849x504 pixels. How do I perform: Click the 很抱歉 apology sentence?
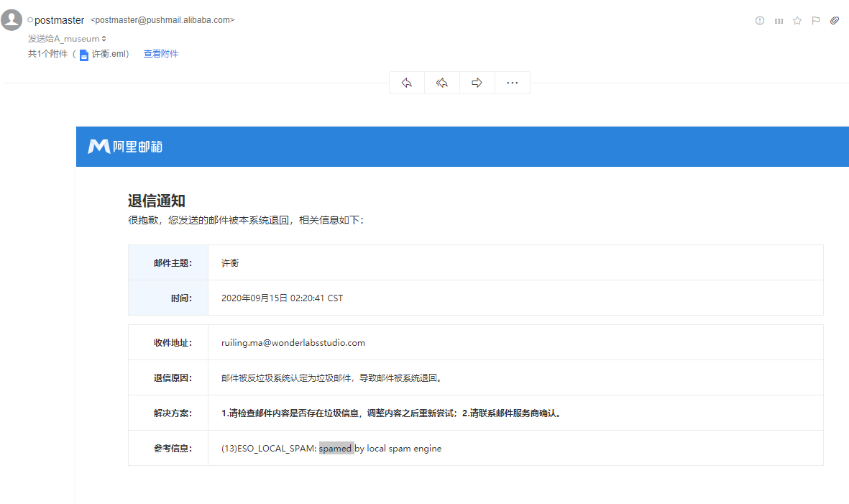(246, 220)
